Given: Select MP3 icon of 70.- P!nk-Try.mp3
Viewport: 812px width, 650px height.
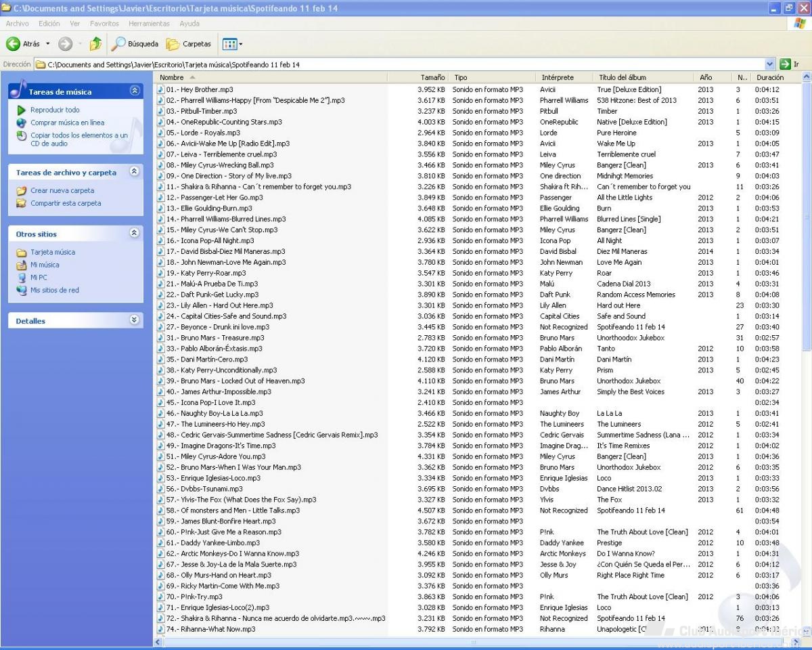Looking at the screenshot, I should click(x=161, y=597).
